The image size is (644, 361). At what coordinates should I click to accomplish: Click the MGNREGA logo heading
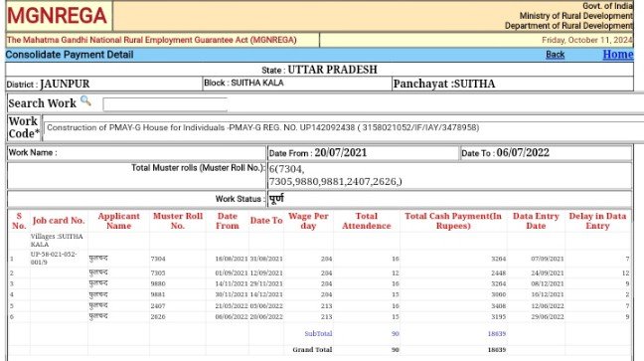click(57, 16)
